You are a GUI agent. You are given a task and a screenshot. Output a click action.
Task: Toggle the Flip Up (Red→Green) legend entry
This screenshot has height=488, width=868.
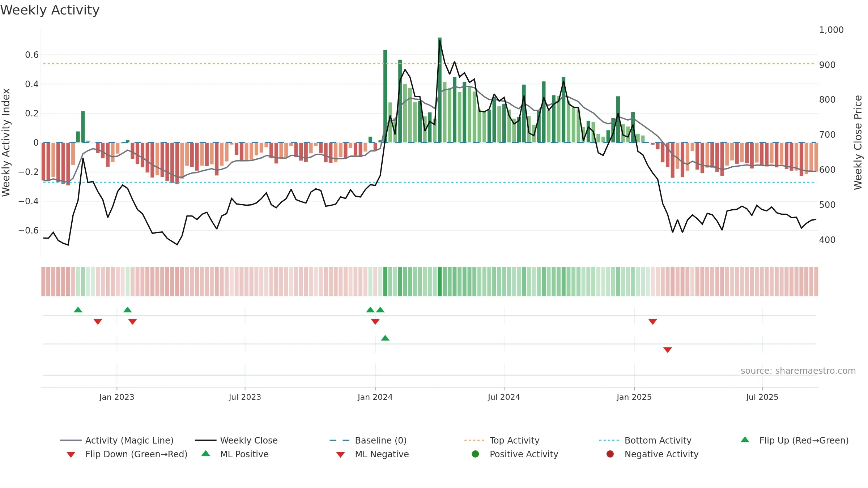click(795, 440)
